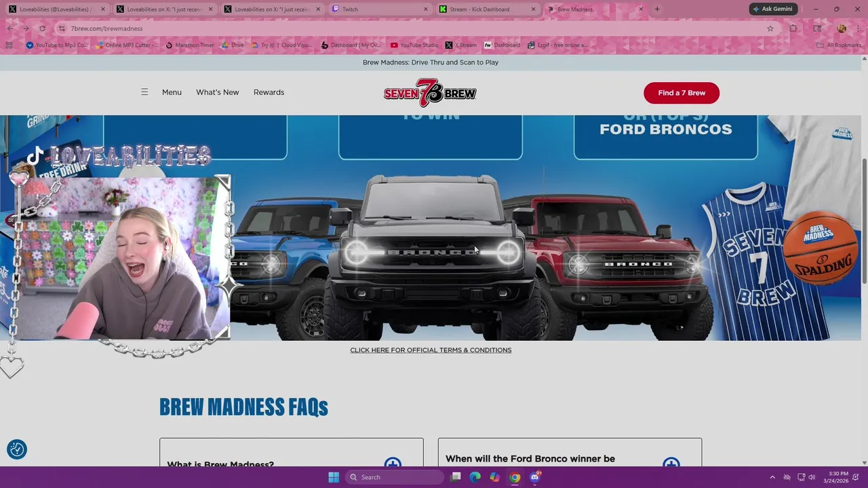Open What's New in site navigation
This screenshot has height=488, width=868.
pos(218,92)
